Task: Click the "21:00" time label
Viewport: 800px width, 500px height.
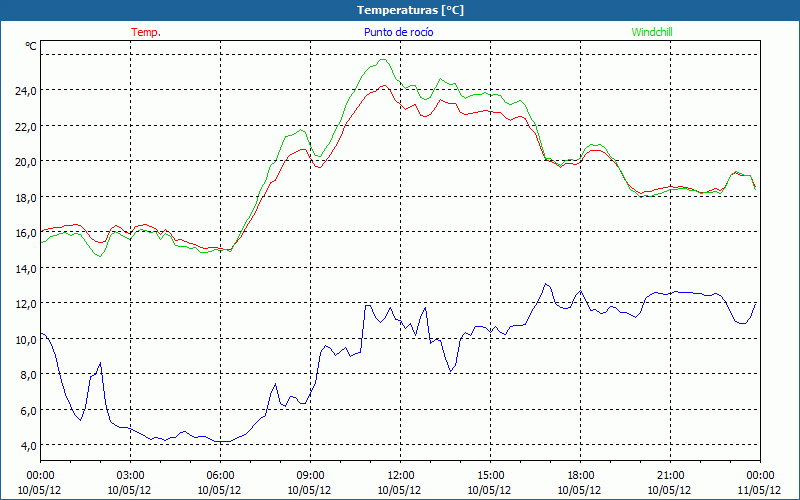Action: pyautogui.click(x=670, y=476)
